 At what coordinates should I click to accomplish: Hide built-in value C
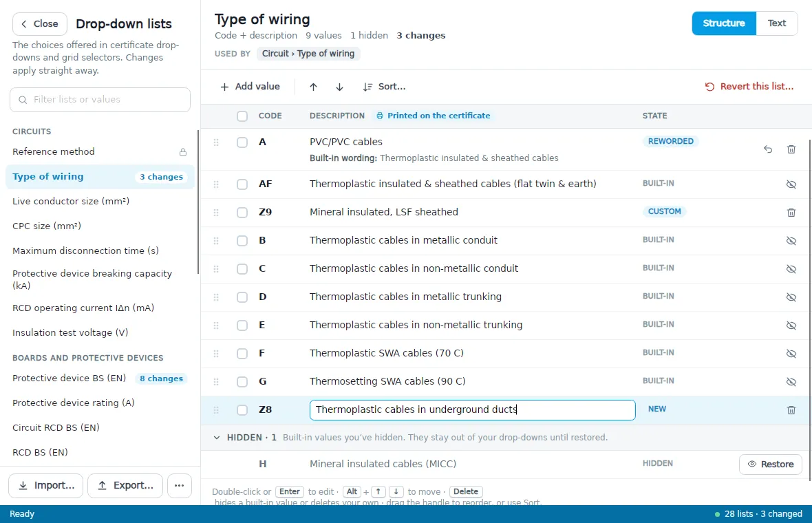(x=791, y=269)
